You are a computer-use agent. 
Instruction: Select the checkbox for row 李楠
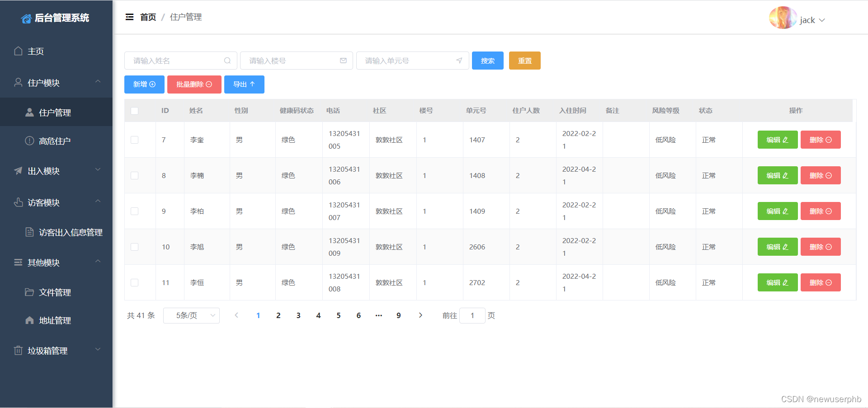pyautogui.click(x=134, y=175)
